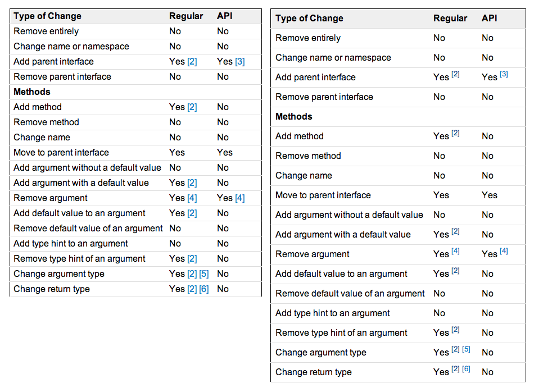Open inline footnote [3] for Add parent interface

pos(239,62)
